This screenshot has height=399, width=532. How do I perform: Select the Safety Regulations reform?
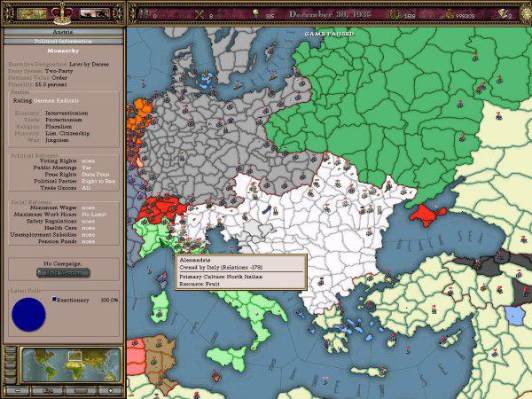click(64, 221)
